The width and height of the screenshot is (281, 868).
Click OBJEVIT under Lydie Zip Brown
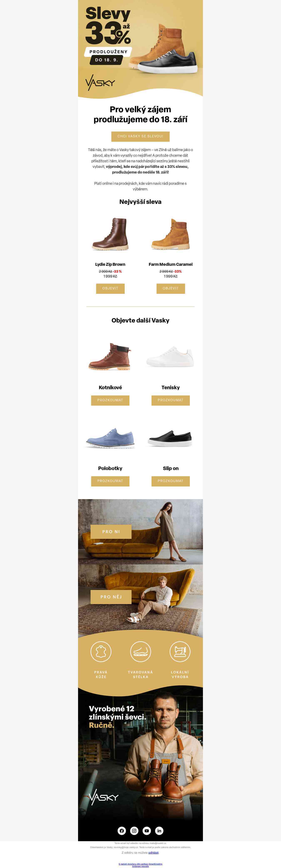pos(110,288)
